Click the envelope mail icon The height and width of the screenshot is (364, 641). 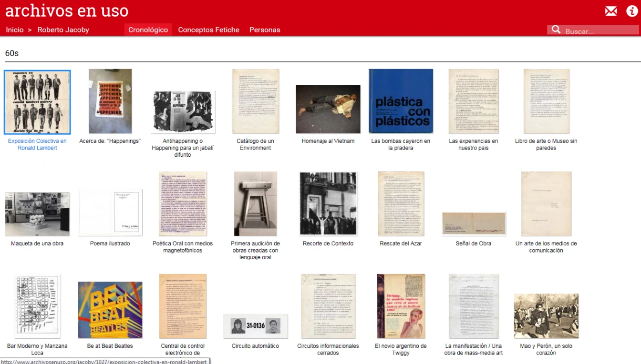click(x=611, y=11)
